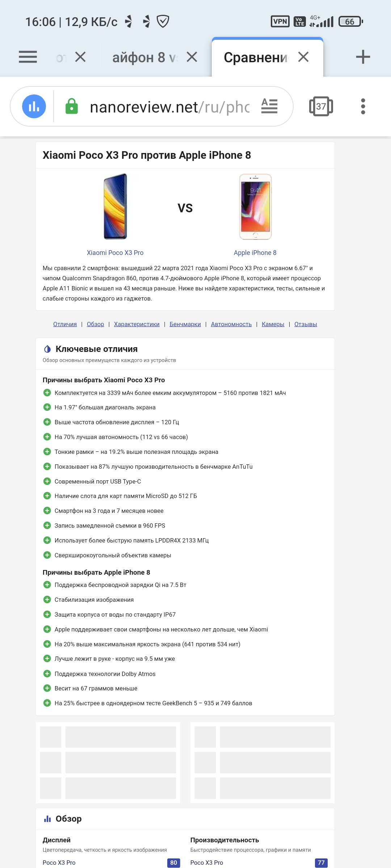Open the tab switcher showing 37 tabs
Viewport: 391px width, 868px height.
(321, 106)
